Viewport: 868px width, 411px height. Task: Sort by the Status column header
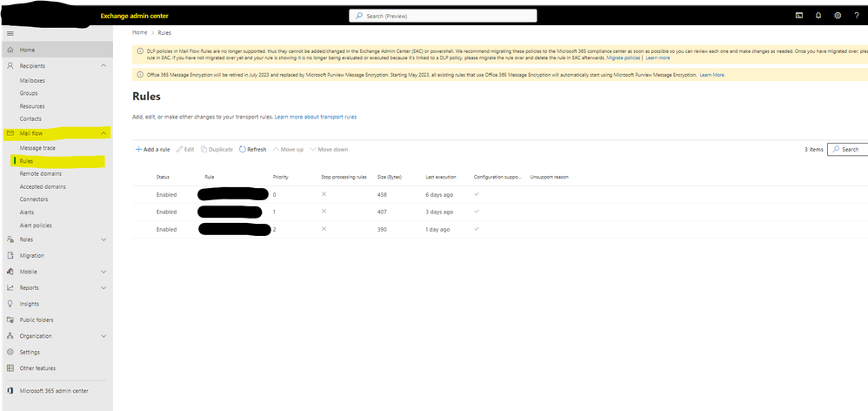163,177
